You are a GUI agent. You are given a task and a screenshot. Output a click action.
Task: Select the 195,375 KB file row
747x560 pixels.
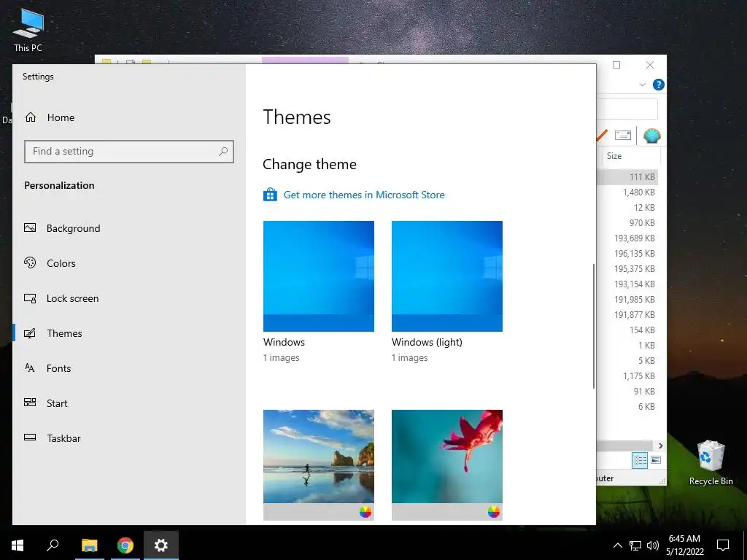(627, 268)
